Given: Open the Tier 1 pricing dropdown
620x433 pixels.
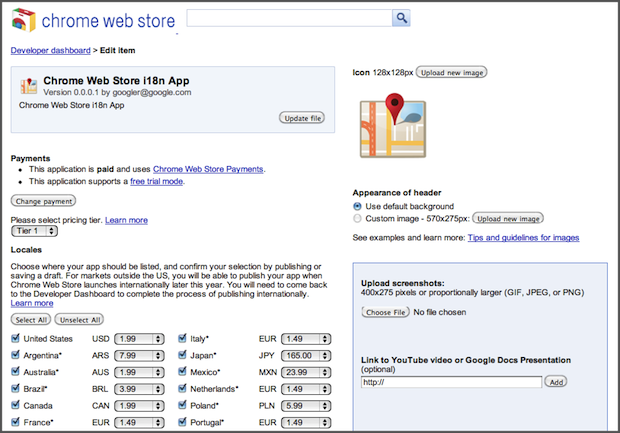Looking at the screenshot, I should 34,231.
